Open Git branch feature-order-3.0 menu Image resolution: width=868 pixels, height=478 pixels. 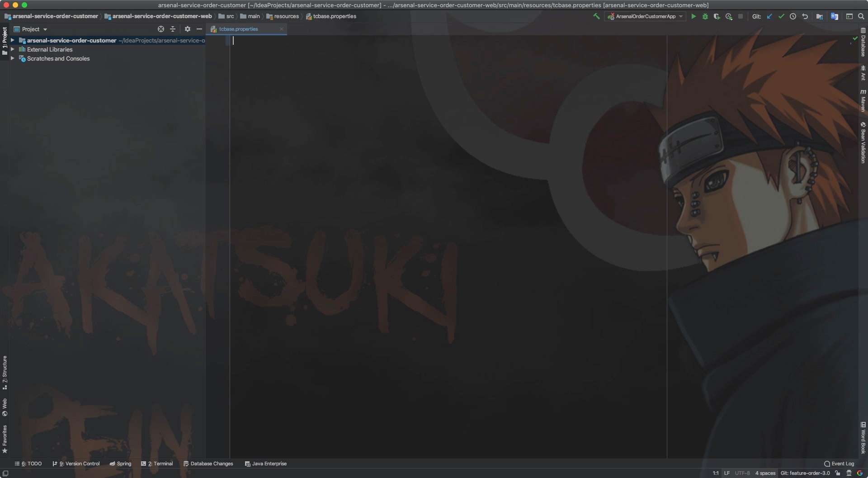click(x=805, y=473)
